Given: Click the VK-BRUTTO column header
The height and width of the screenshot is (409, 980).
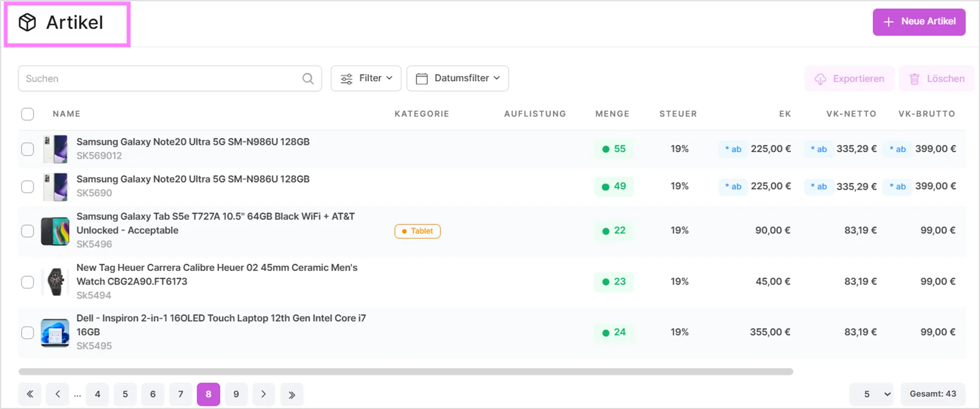Looking at the screenshot, I should 927,114.
